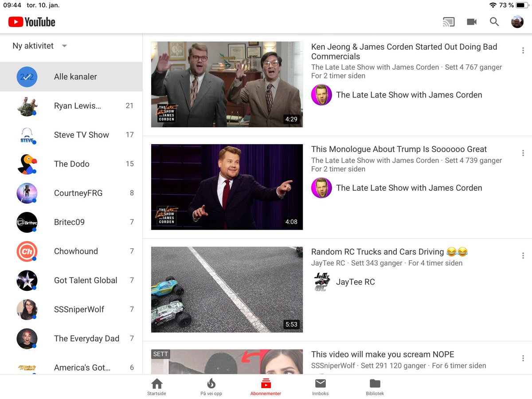Select Chowhound channel name
532x399 pixels.
(76, 251)
